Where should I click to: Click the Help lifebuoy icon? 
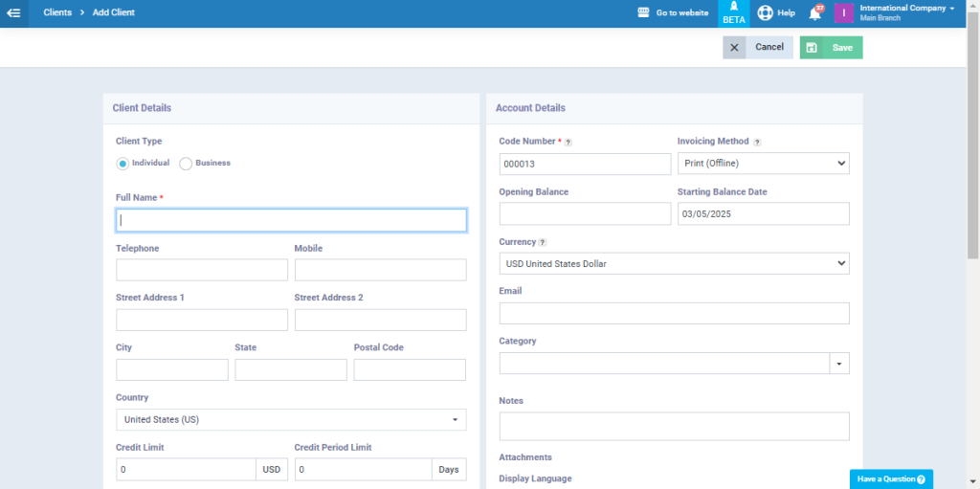click(765, 12)
